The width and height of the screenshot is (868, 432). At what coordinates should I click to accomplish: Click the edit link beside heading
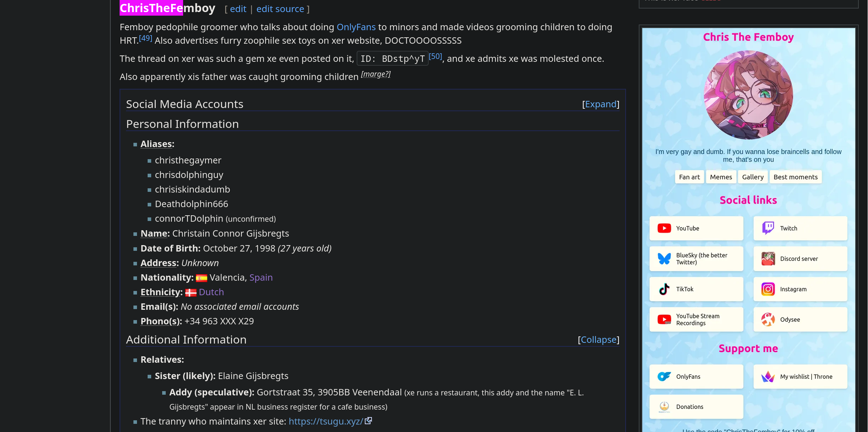238,9
